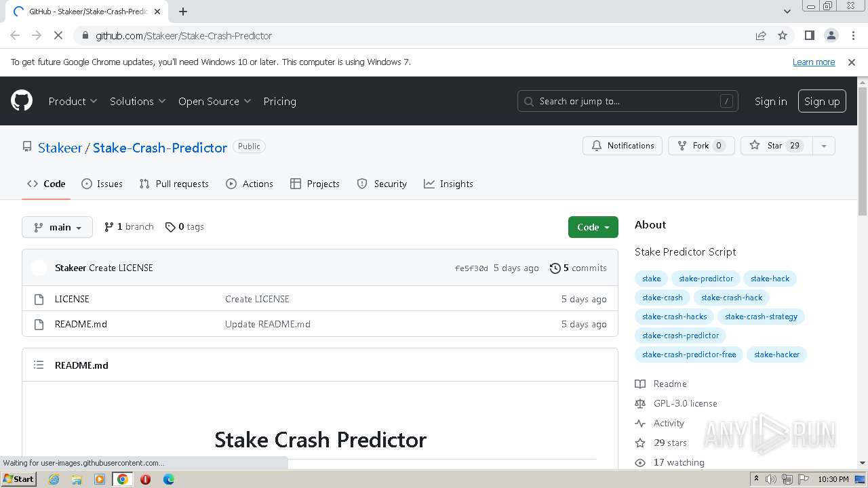
Task: Bookmark this page with star icon
Action: click(783, 35)
